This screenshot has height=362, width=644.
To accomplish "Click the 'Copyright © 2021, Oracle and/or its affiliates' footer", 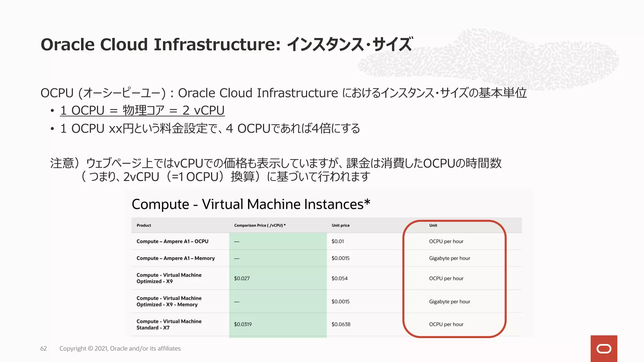I will click(120, 348).
